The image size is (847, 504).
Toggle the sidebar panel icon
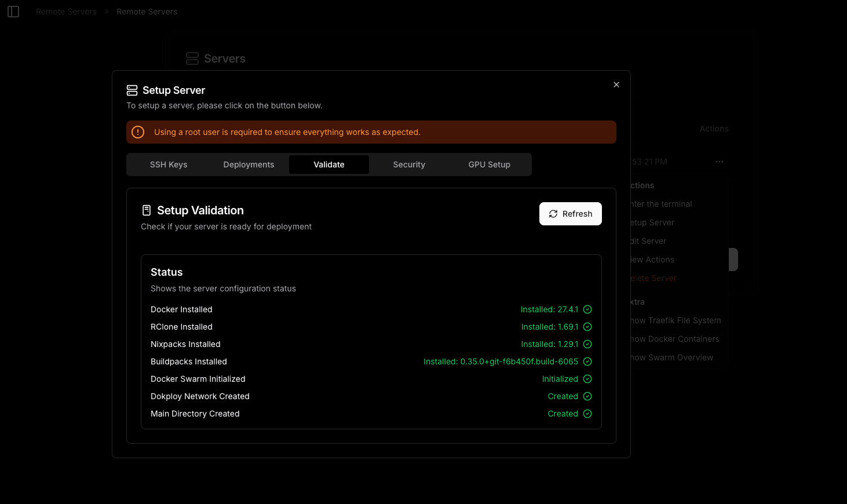point(13,12)
